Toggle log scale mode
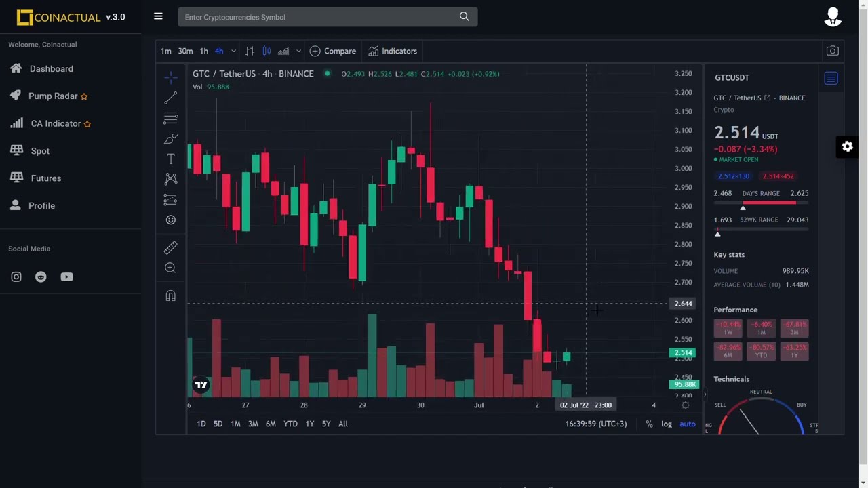This screenshot has height=488, width=868. [x=667, y=424]
